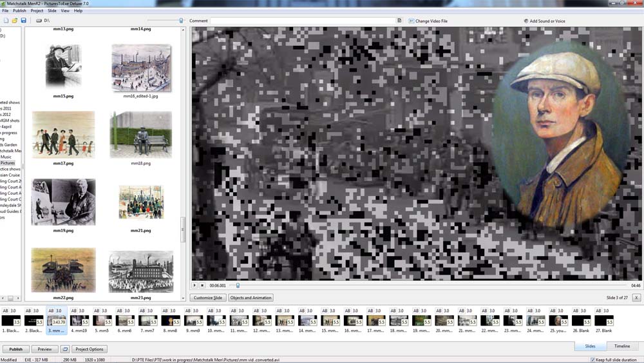Click the AB transition icon of slide 27

(598, 311)
